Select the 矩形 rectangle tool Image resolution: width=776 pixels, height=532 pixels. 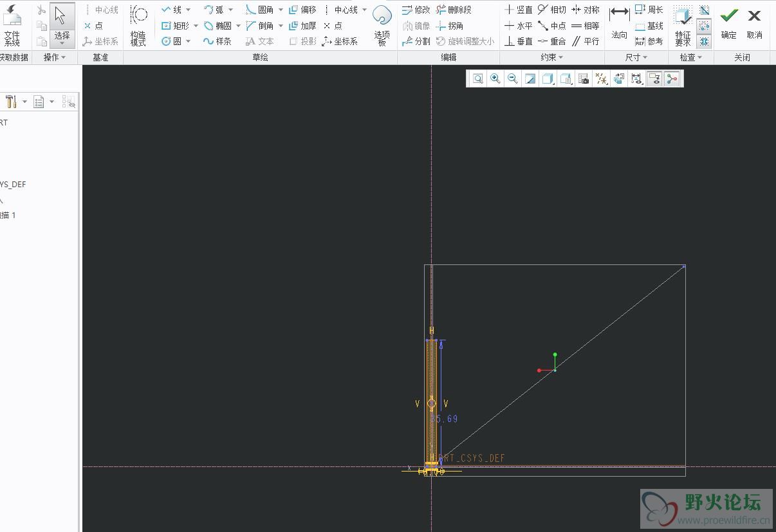click(x=175, y=26)
